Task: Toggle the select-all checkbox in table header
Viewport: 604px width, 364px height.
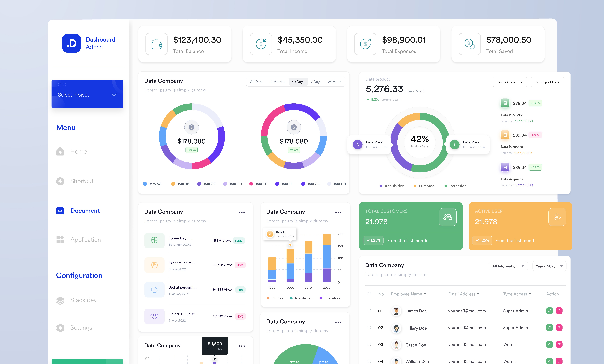Action: (x=369, y=294)
